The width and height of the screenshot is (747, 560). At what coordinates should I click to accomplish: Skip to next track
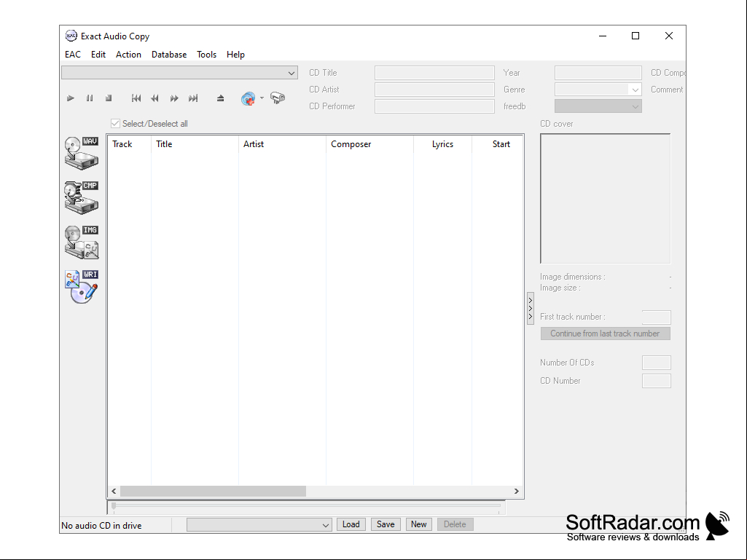(193, 98)
